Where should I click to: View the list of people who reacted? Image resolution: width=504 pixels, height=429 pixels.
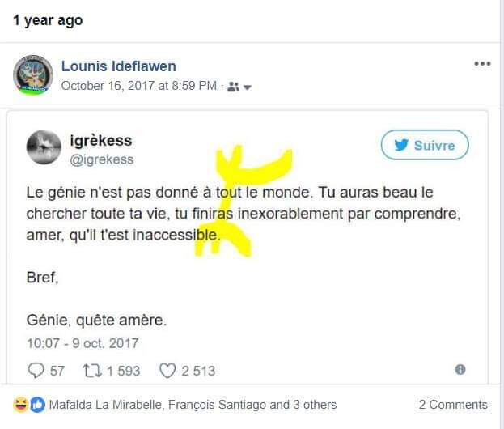[x=193, y=405]
